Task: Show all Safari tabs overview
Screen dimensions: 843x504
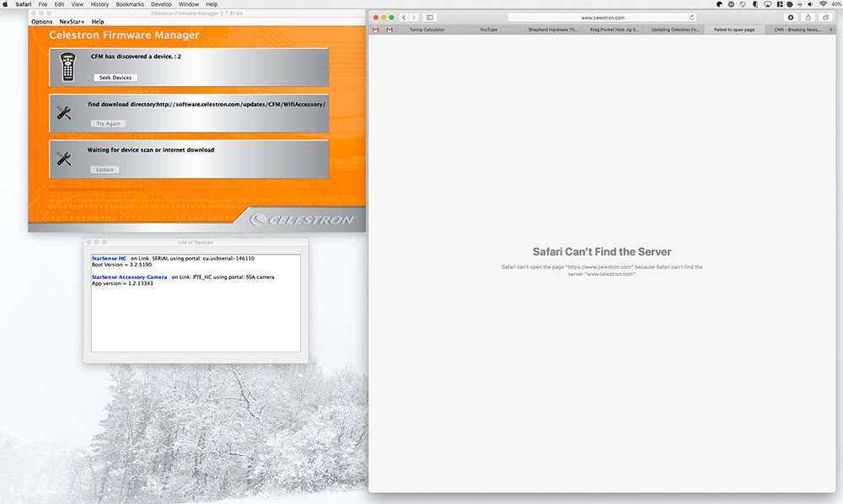Action: point(826,17)
